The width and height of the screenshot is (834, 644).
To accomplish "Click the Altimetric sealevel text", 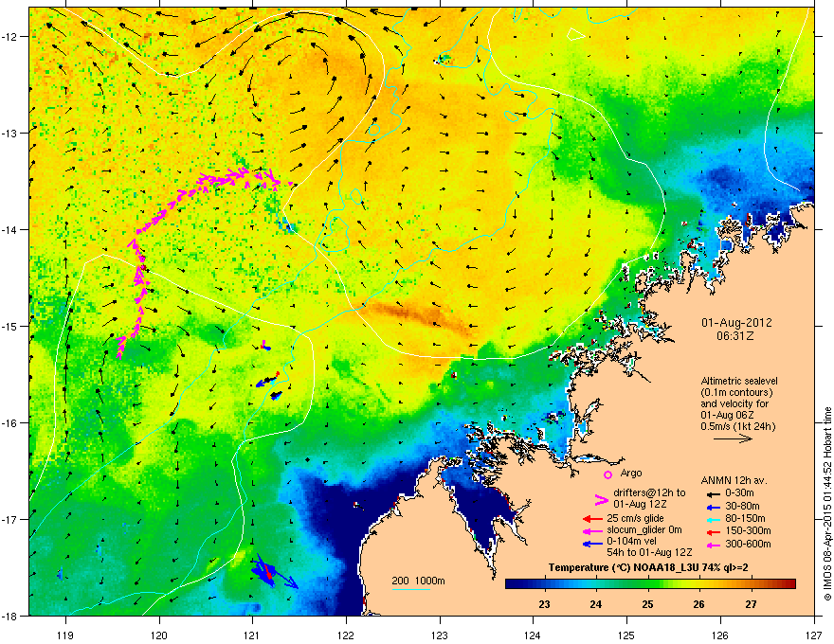I will point(739,381).
